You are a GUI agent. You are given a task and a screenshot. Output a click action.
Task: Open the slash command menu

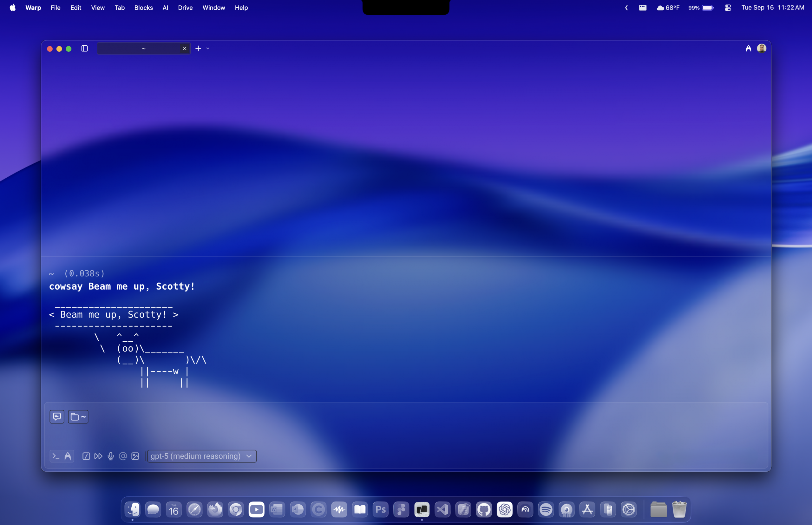(86, 456)
